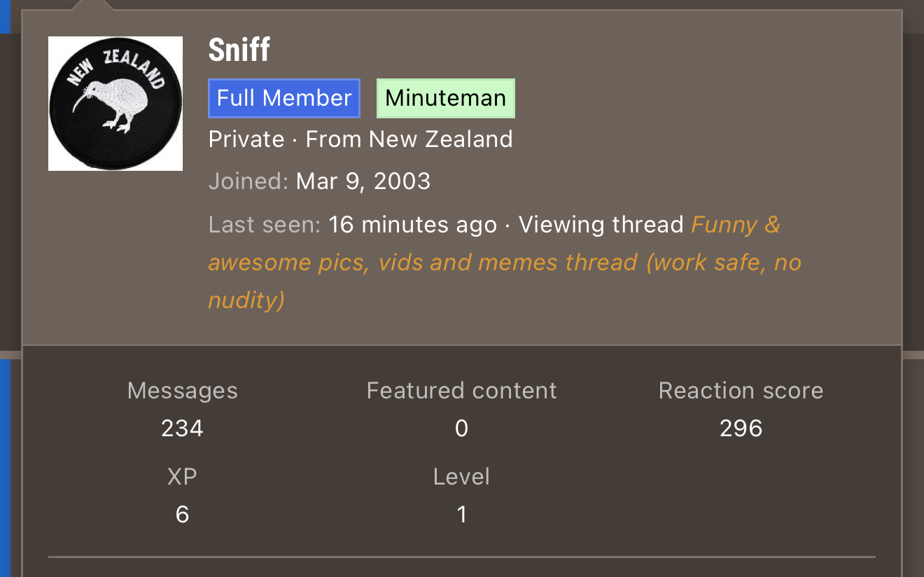
Task: Click the Messages label
Action: click(182, 391)
